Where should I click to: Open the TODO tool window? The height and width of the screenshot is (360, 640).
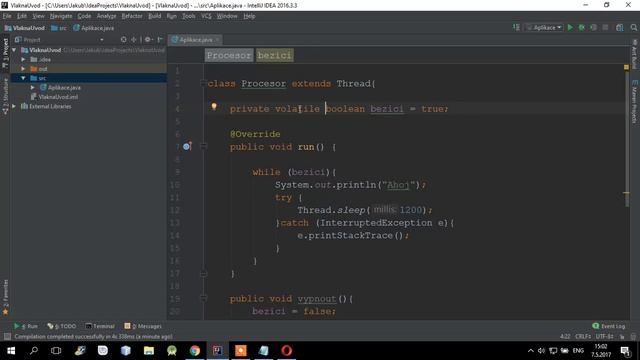point(62,326)
